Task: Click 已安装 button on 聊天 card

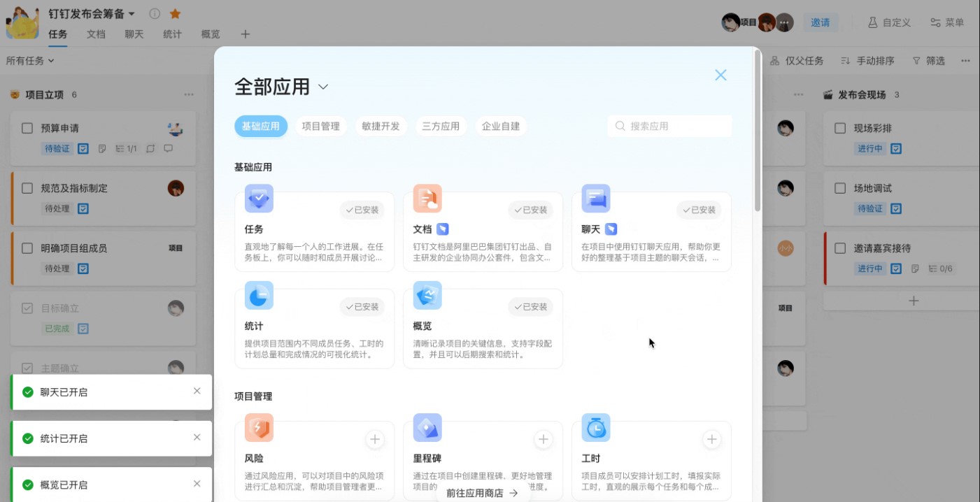Action: point(700,210)
